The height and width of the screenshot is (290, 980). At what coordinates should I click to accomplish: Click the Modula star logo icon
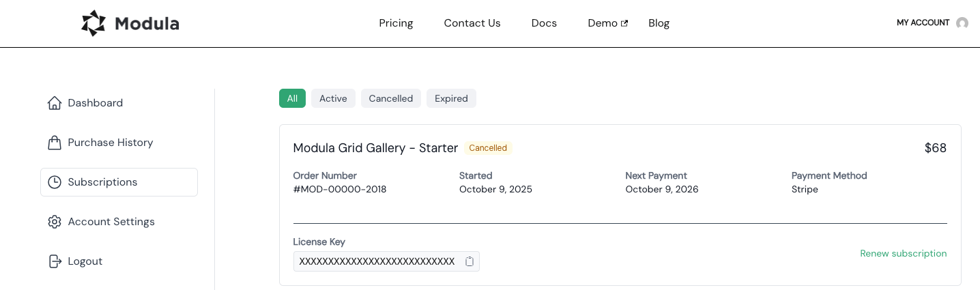(93, 23)
